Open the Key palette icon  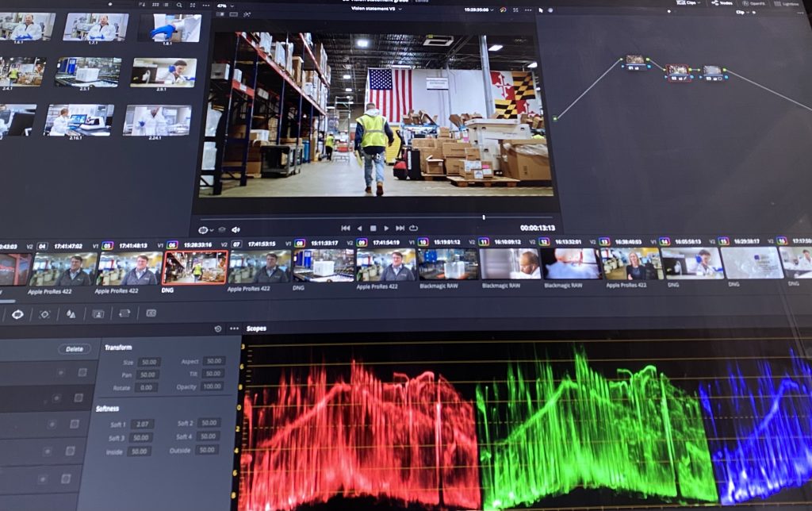point(98,313)
